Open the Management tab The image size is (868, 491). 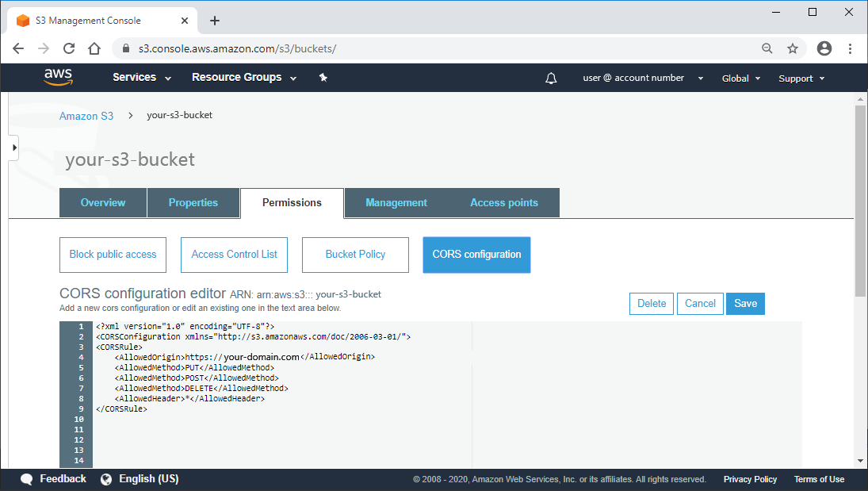tap(396, 203)
